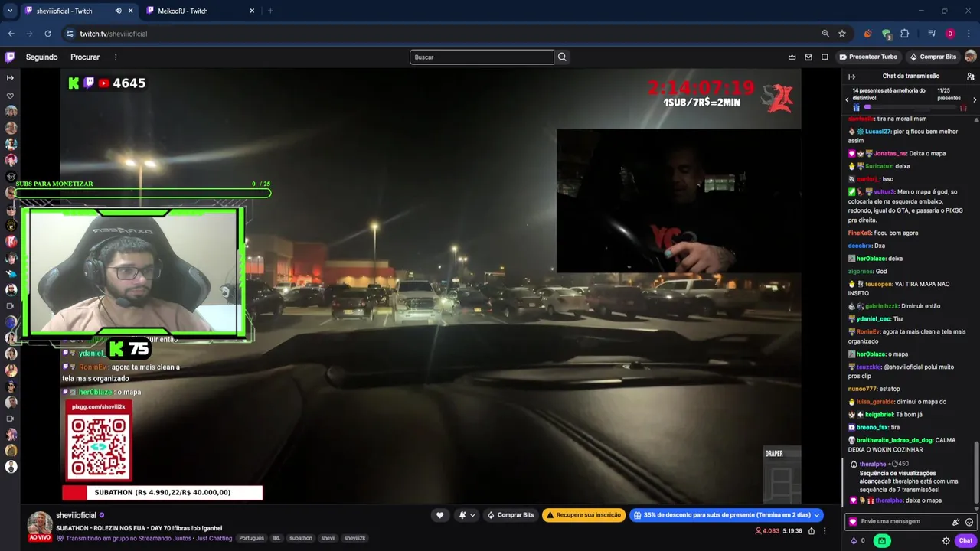Click the heart followed-channels icon in sidebar

coord(10,96)
